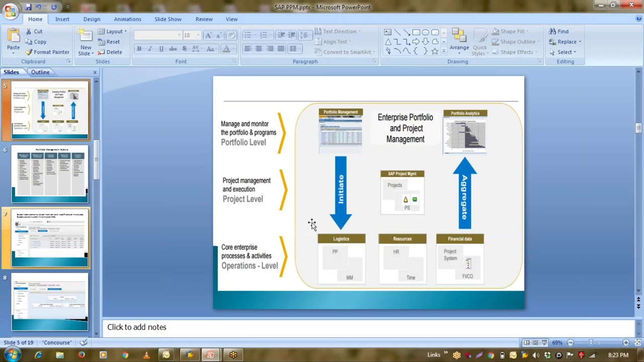Viewport: 644px width, 362px height.
Task: Click the Decrease Font Size icon
Action: click(219, 35)
